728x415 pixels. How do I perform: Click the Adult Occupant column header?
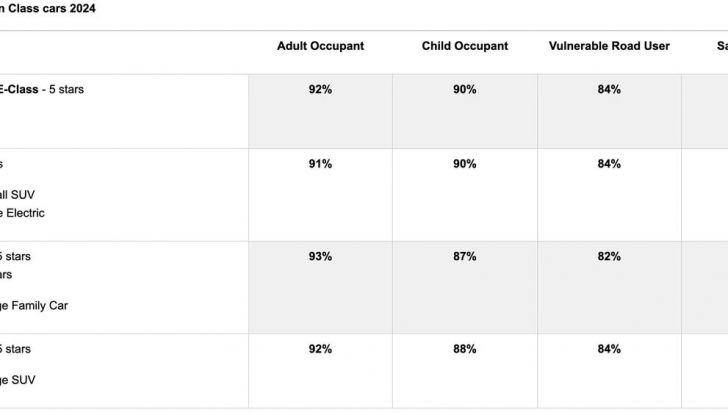tap(320, 46)
